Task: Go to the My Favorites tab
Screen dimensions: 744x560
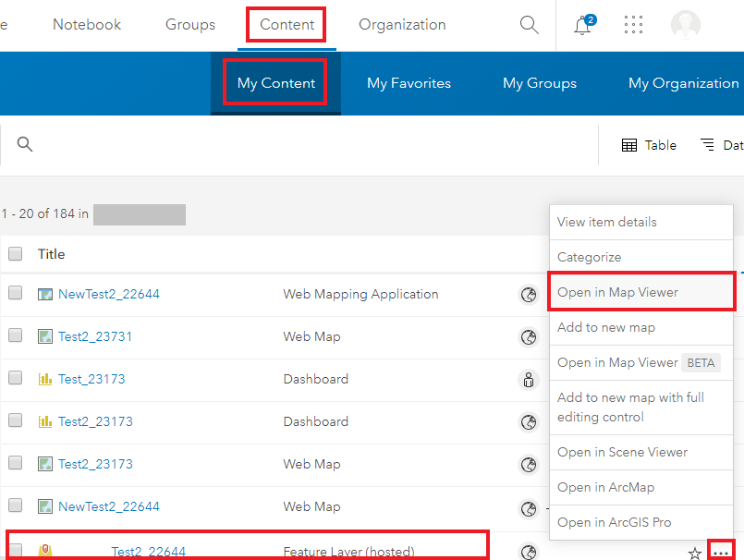Action: click(x=409, y=83)
